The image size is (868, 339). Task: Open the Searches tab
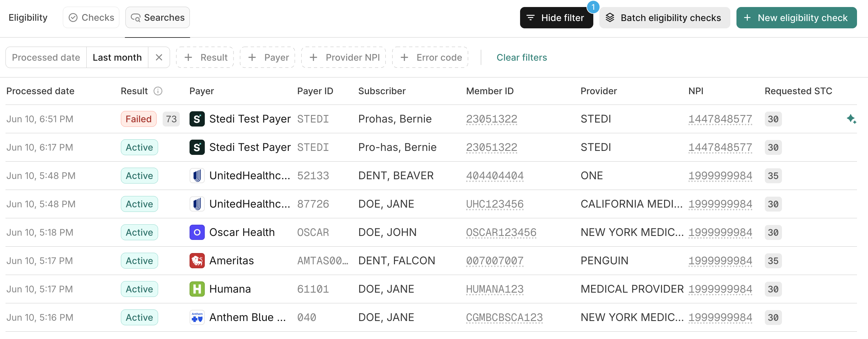point(157,17)
